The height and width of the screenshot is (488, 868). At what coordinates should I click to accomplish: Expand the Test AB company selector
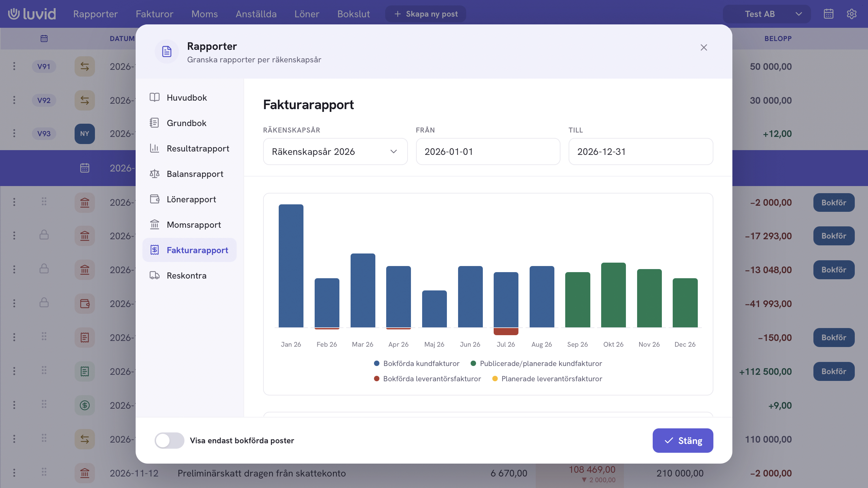click(x=767, y=14)
